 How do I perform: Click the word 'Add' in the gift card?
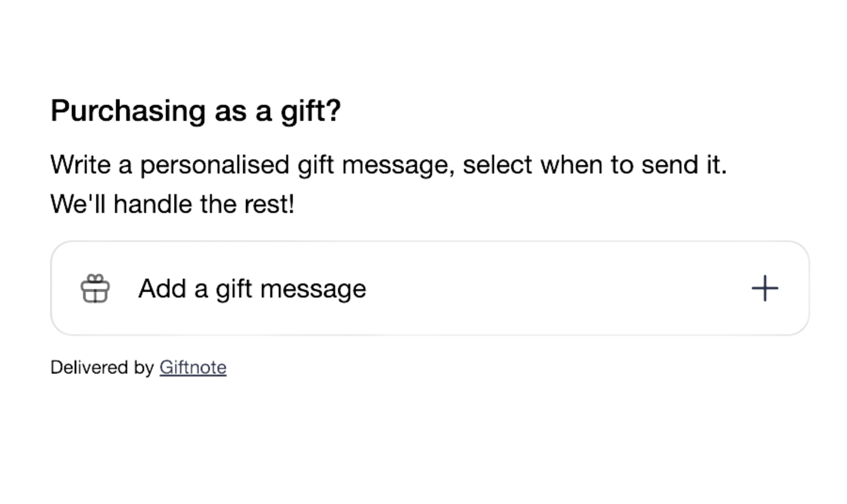(162, 289)
